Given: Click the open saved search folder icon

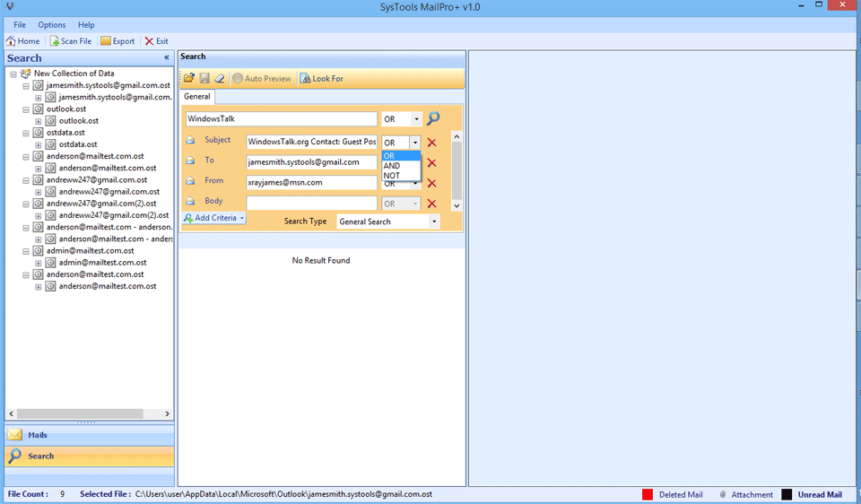Looking at the screenshot, I should click(189, 79).
